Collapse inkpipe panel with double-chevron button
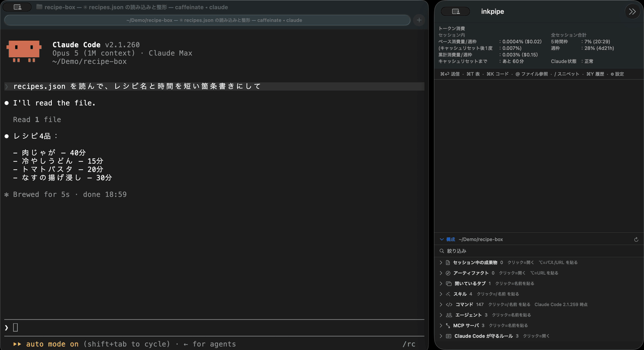Screen dimensions: 644x350 click(632, 12)
